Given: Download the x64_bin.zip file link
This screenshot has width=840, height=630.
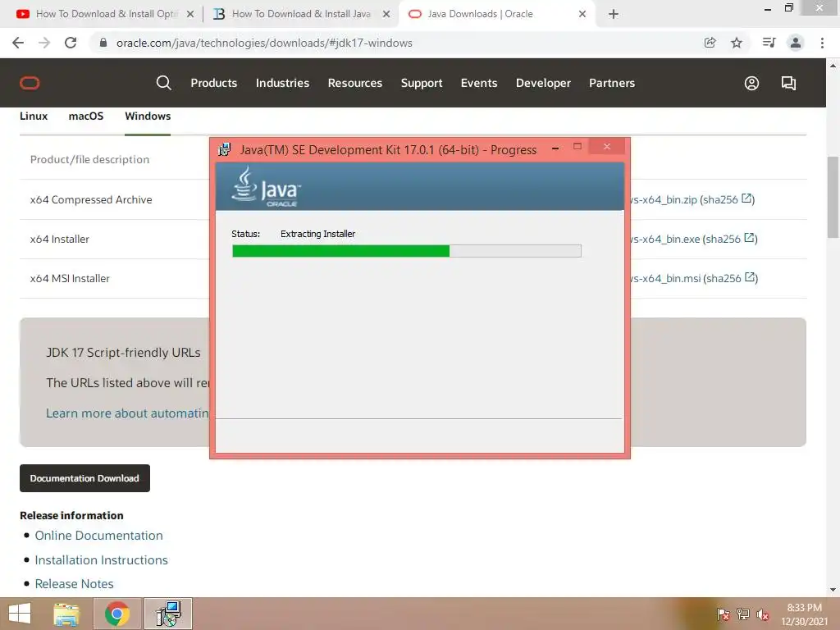Looking at the screenshot, I should pyautogui.click(x=664, y=200).
